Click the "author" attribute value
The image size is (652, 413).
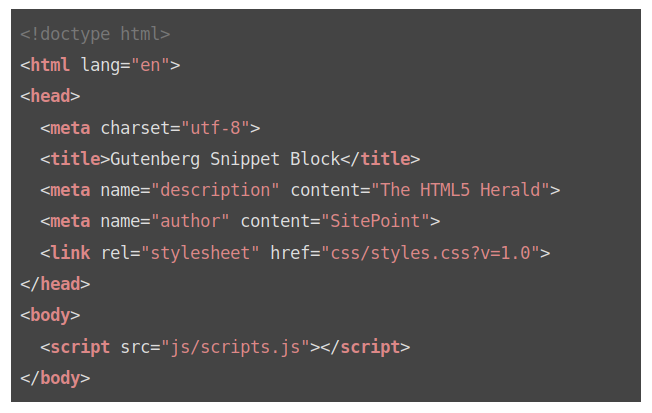pos(190,222)
